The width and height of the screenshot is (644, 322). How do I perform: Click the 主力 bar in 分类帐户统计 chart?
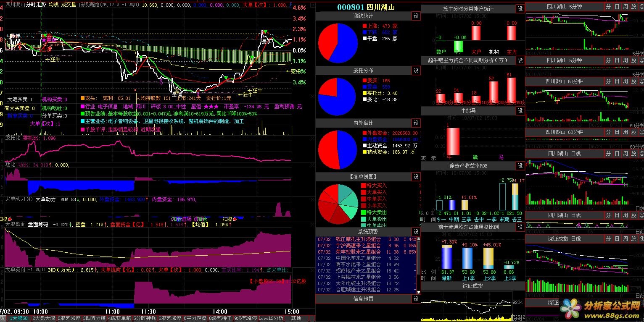pos(512,33)
